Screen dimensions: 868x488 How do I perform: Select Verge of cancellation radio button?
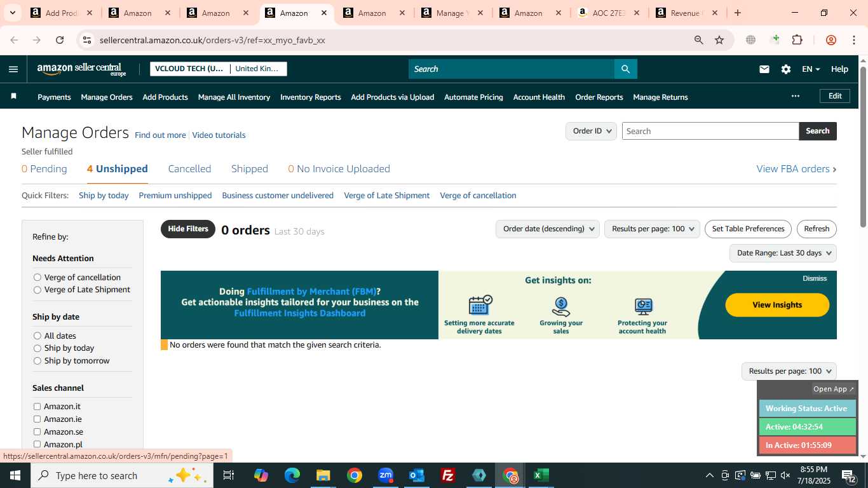(37, 277)
